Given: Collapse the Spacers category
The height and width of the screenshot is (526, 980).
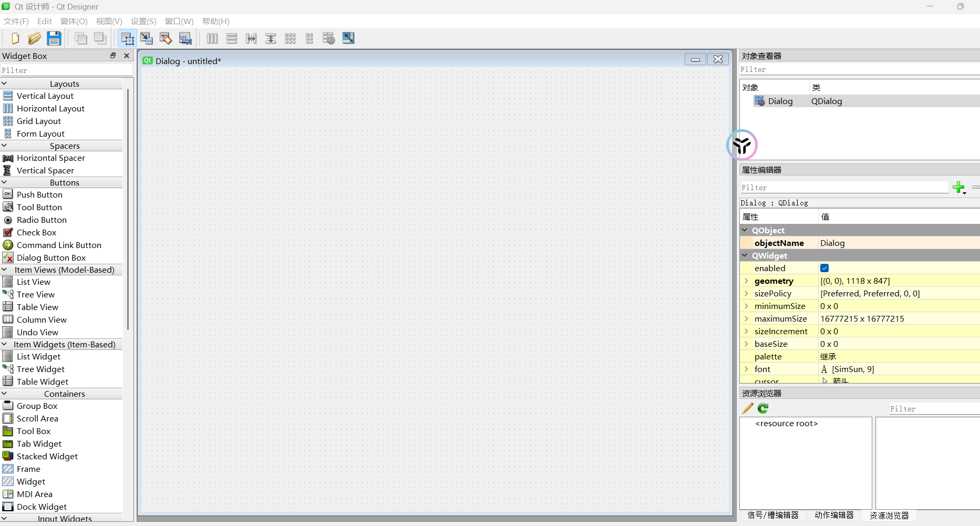Looking at the screenshot, I should pos(5,146).
